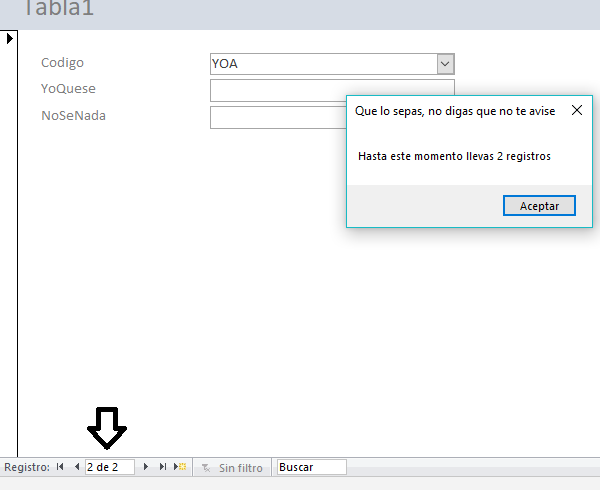This screenshot has height=490, width=600.
Task: Go to previous record arrow
Action: [x=77, y=467]
